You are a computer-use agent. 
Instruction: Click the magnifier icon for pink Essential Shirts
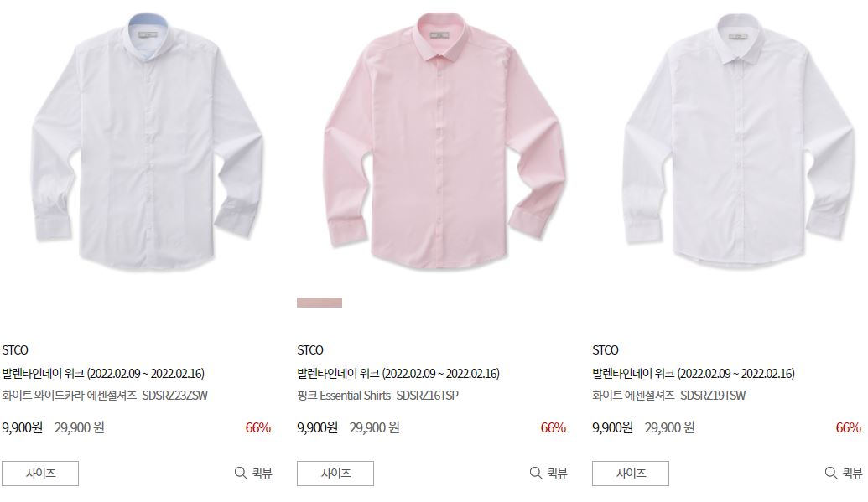(535, 473)
